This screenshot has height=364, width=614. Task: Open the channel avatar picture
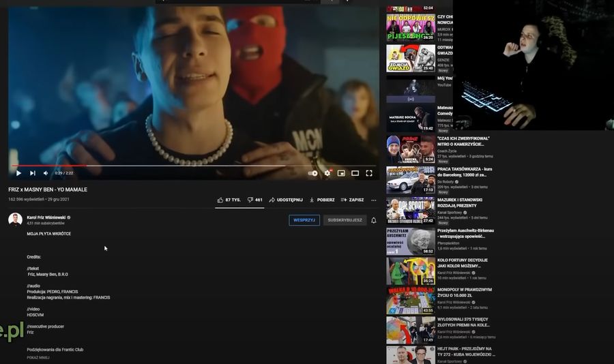tap(15, 219)
